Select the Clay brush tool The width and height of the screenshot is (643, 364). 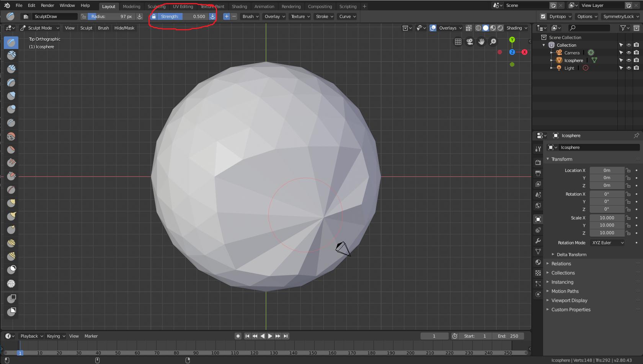coord(11,56)
